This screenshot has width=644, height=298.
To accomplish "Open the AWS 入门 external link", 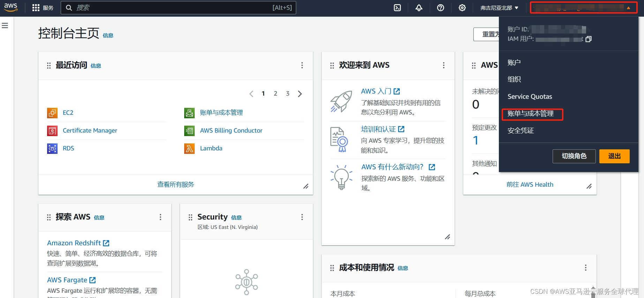I will 381,91.
